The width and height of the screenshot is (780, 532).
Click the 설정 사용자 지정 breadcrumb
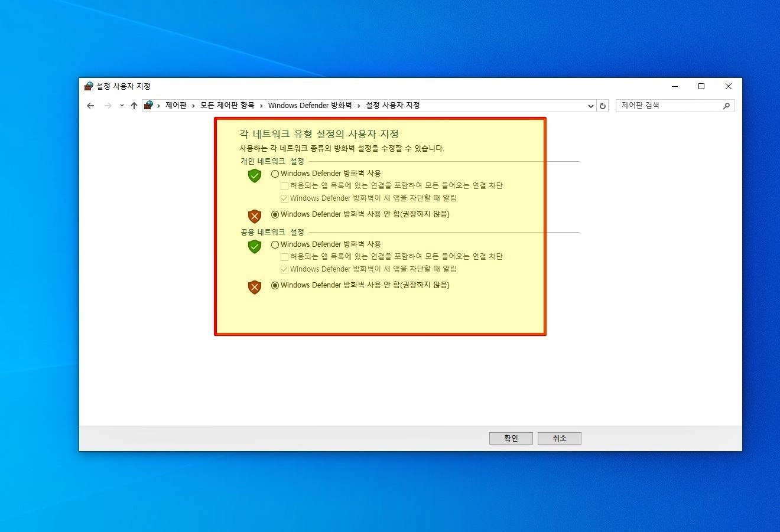click(392, 105)
